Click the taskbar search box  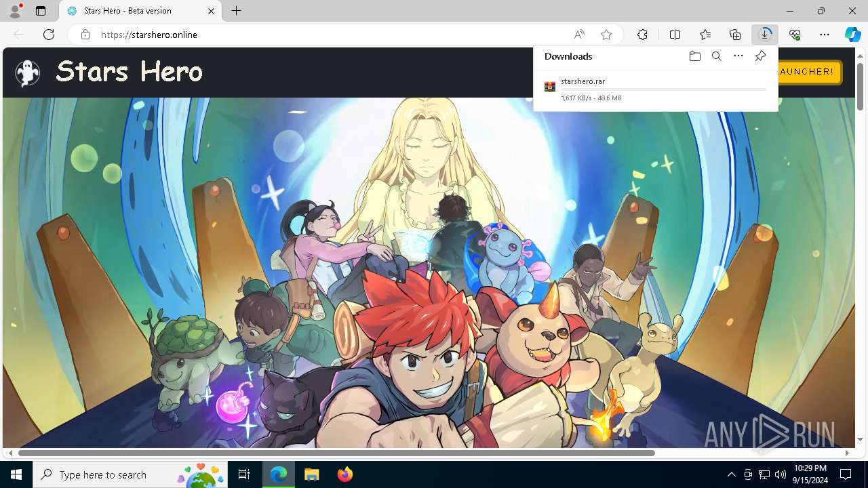click(x=130, y=474)
